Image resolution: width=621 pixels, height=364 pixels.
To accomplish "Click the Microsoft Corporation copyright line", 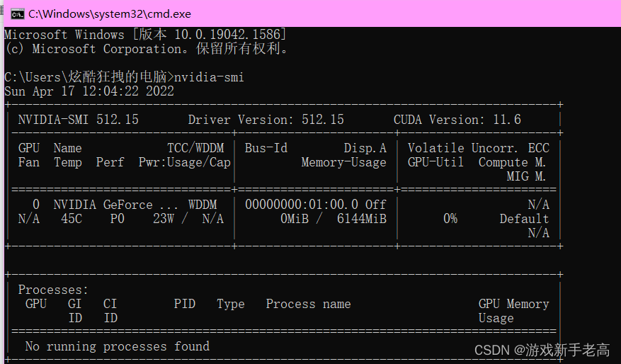I will click(146, 49).
